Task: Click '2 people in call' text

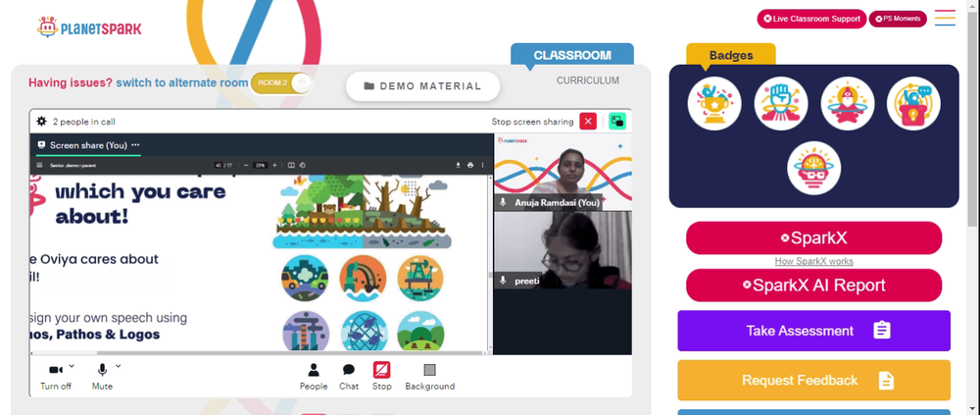Action: click(x=83, y=122)
